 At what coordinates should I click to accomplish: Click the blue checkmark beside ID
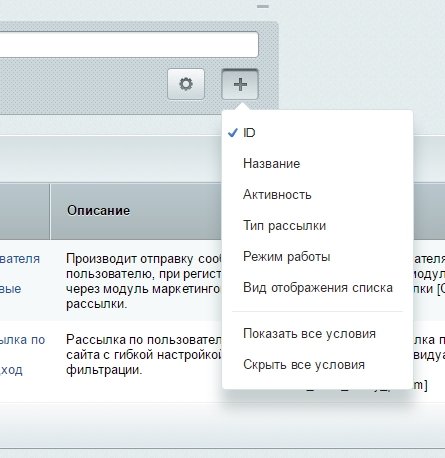(233, 133)
